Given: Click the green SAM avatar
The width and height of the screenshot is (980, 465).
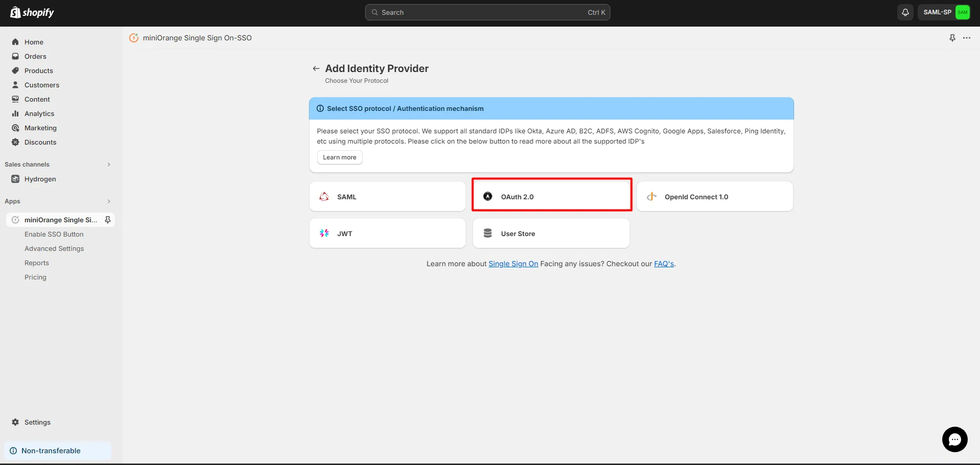Looking at the screenshot, I should [962, 12].
